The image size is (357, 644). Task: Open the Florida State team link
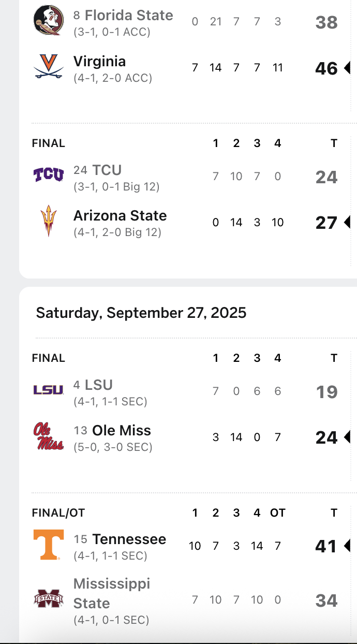tap(129, 16)
